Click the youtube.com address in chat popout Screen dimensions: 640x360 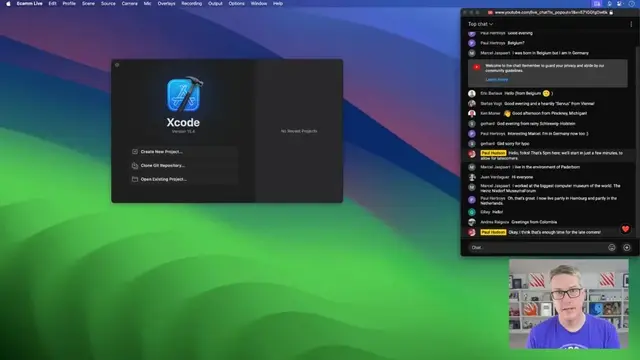tap(551, 13)
